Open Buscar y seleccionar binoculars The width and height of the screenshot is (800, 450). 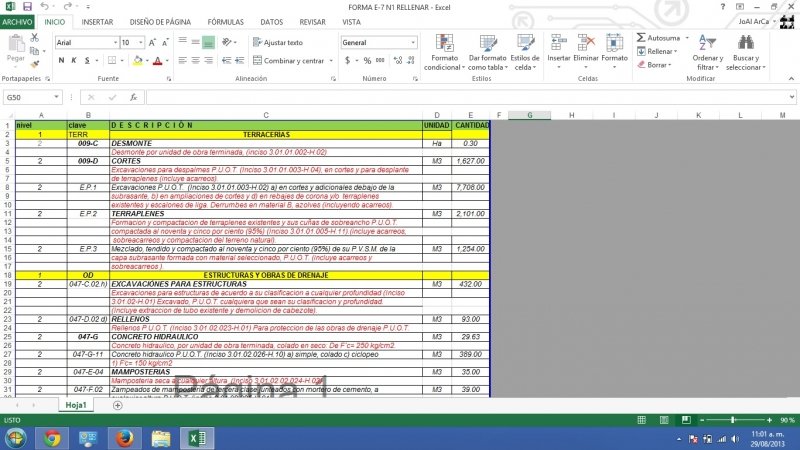[x=745, y=50]
